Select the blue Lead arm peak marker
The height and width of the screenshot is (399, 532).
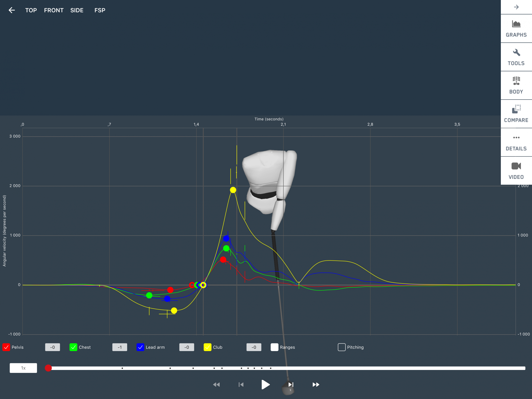click(x=226, y=238)
